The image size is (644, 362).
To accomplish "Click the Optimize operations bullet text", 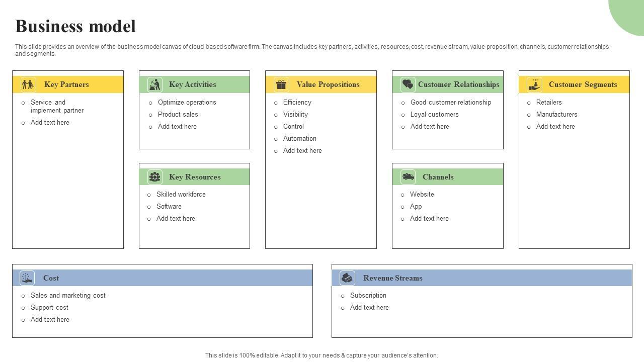I will click(187, 103).
